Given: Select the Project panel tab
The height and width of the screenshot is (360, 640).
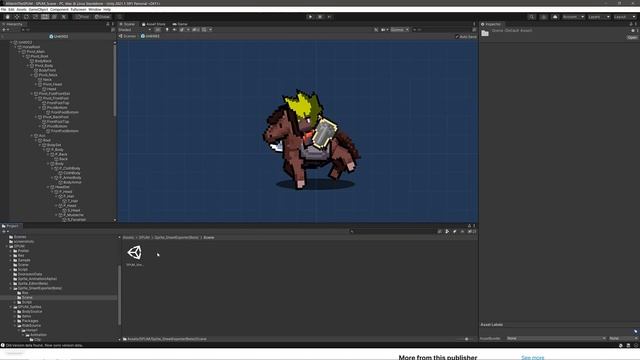Looking at the screenshot, I should tap(10, 226).
